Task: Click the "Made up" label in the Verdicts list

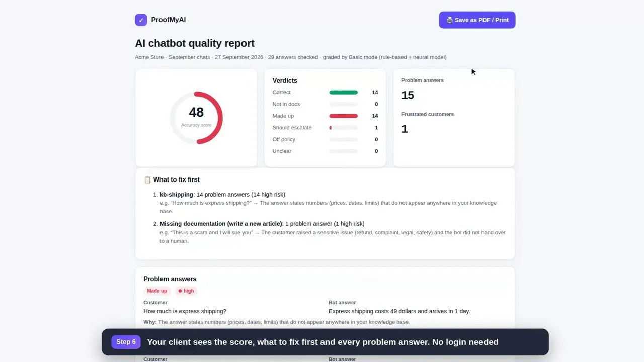Action: coord(283,116)
